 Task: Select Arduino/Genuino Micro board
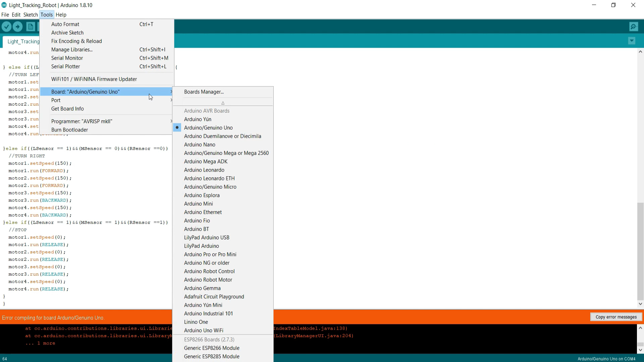(223, 187)
